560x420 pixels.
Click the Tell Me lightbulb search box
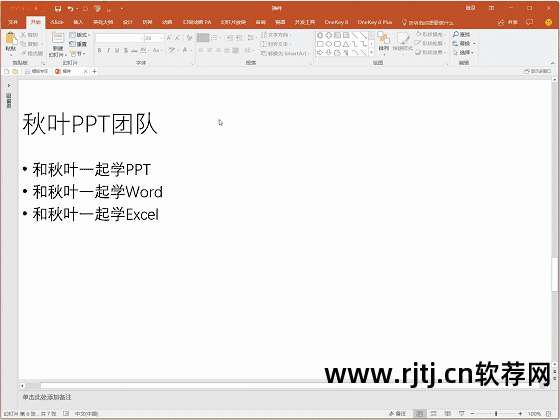427,22
